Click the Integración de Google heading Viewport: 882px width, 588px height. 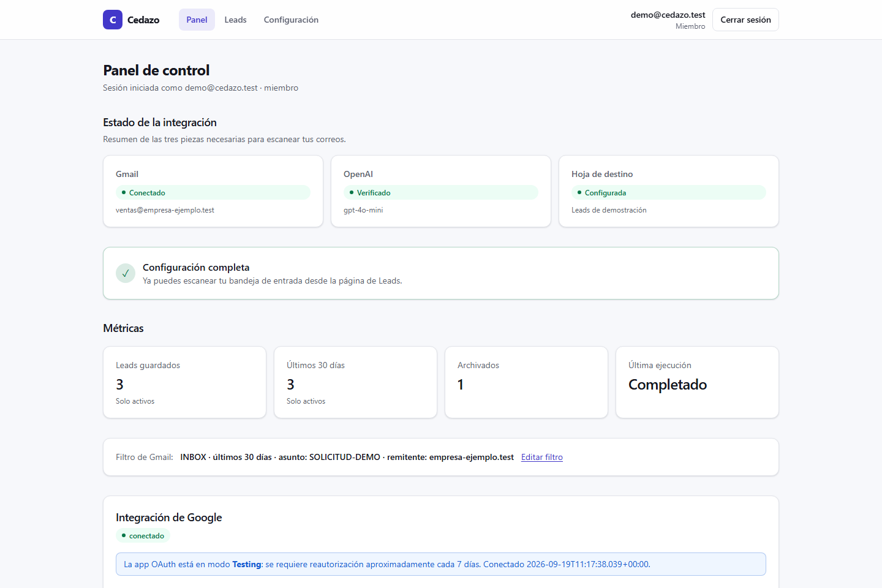coord(169,518)
